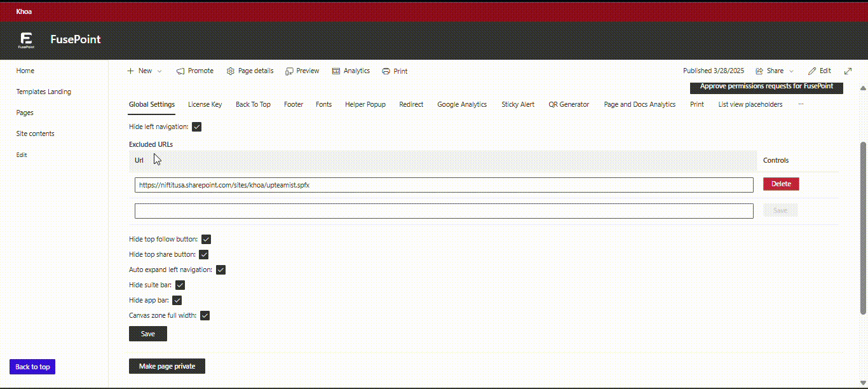The image size is (868, 389).
Task: Open Page details gear icon
Action: [x=231, y=71]
